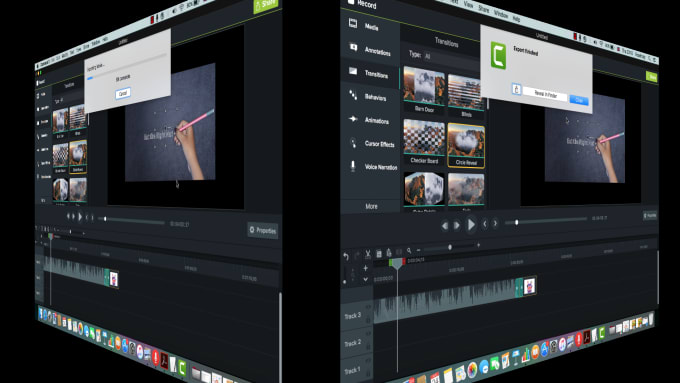Click previous clip arrow in right window playback
This screenshot has height=383, width=680.
(x=485, y=224)
